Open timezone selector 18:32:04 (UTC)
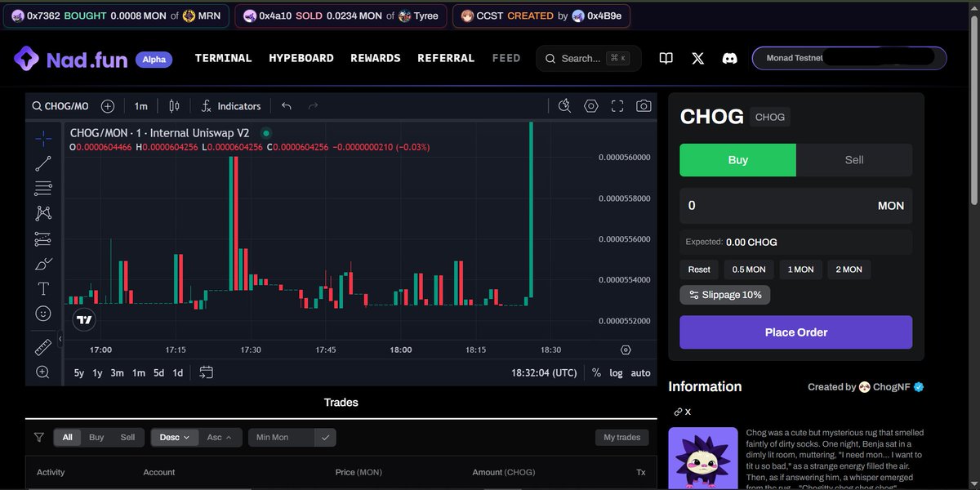 click(x=544, y=372)
